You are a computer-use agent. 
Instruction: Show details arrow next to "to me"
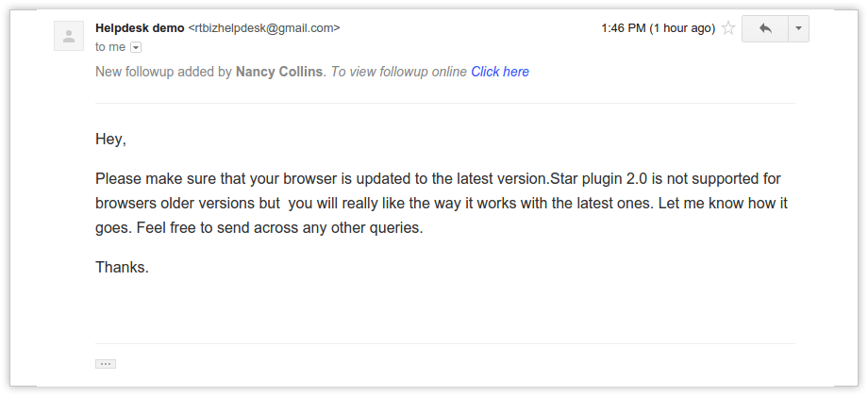[136, 48]
